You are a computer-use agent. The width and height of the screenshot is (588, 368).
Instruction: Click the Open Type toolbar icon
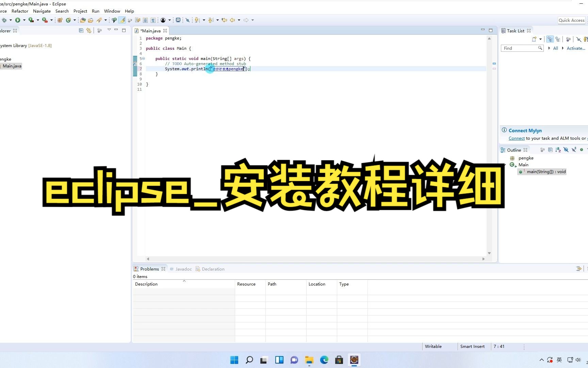(83, 20)
